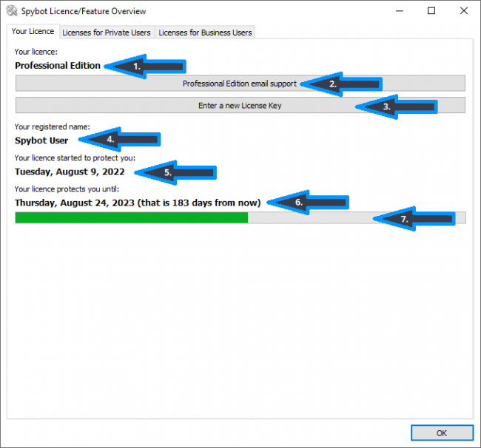Open the Licenses for Private Users tab
Screen dimensions: 481x448
point(107,33)
